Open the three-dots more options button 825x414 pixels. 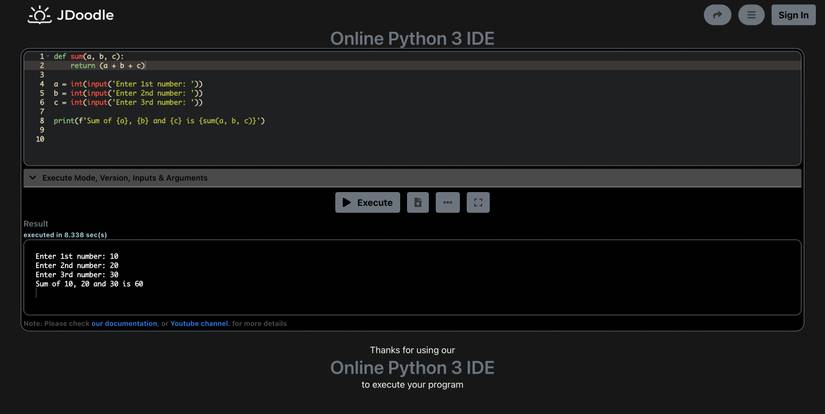click(447, 202)
